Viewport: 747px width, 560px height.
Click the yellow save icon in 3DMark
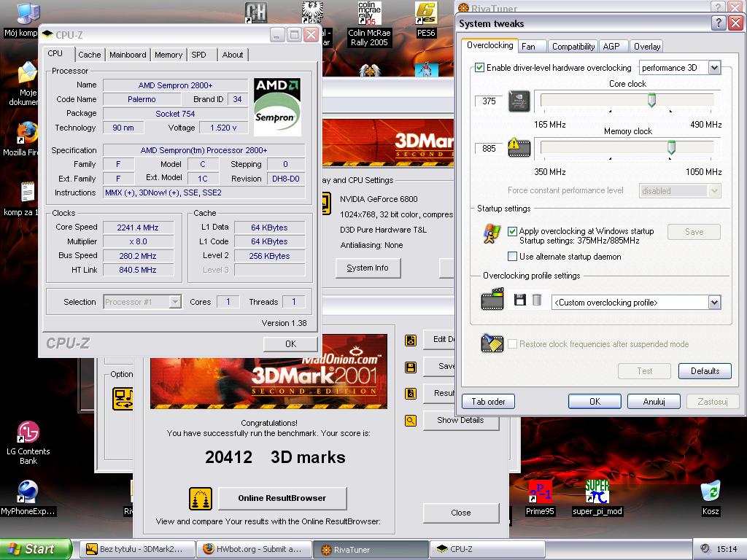[x=411, y=367]
